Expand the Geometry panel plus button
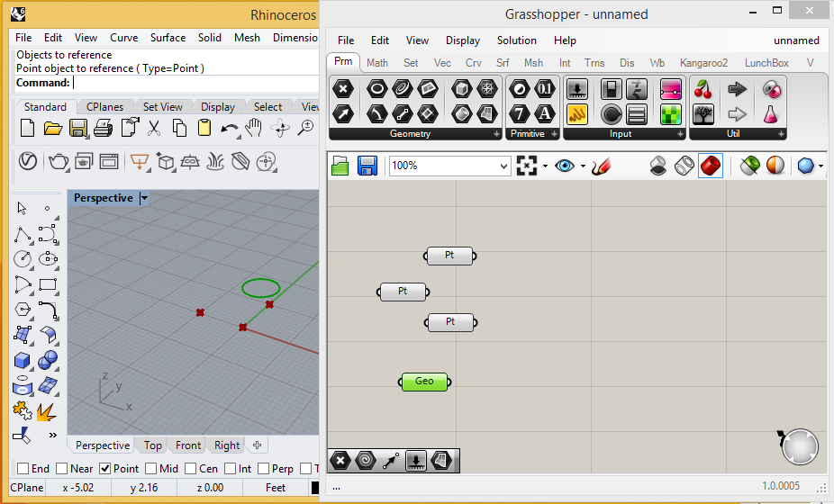 coord(497,134)
